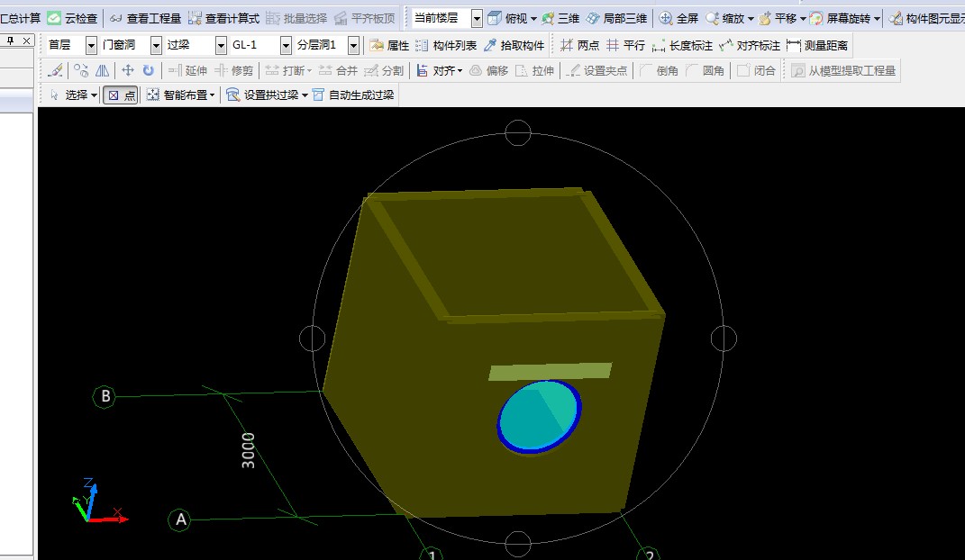Expand the 对齐 align dropdown
Screen dimensions: 965x560
[460, 71]
